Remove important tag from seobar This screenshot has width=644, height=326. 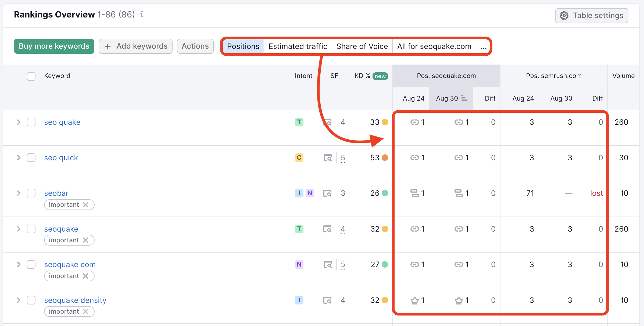coord(85,205)
